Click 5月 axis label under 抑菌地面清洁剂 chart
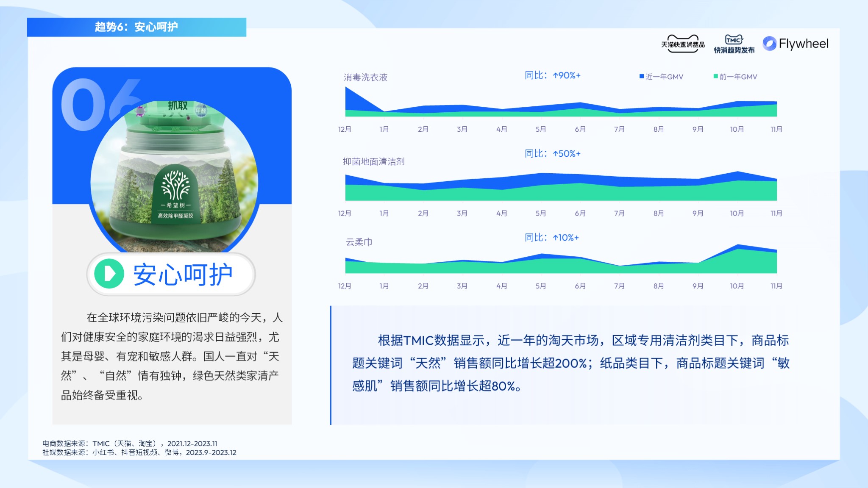Screen dimensions: 868x488 point(541,213)
